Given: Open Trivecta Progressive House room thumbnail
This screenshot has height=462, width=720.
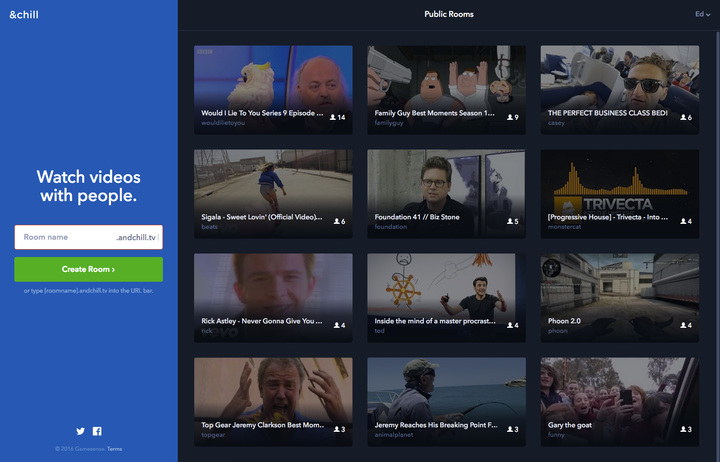Looking at the screenshot, I should click(x=620, y=194).
